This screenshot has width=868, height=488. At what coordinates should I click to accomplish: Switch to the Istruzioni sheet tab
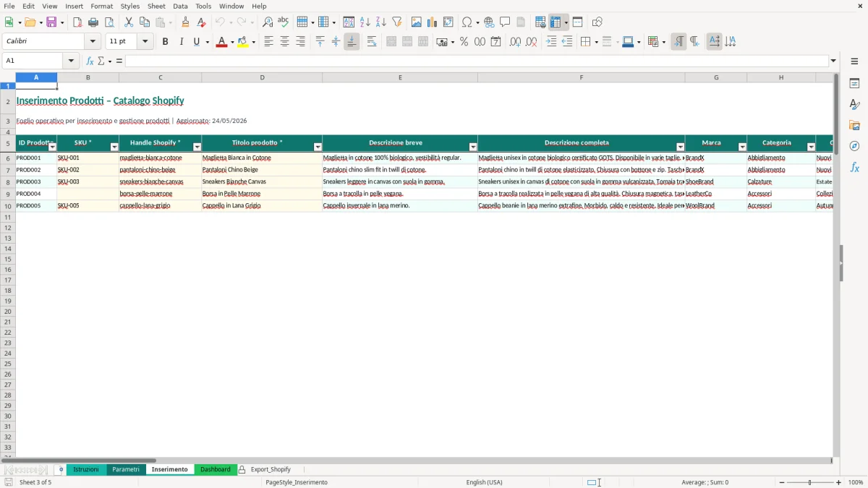pyautogui.click(x=86, y=470)
